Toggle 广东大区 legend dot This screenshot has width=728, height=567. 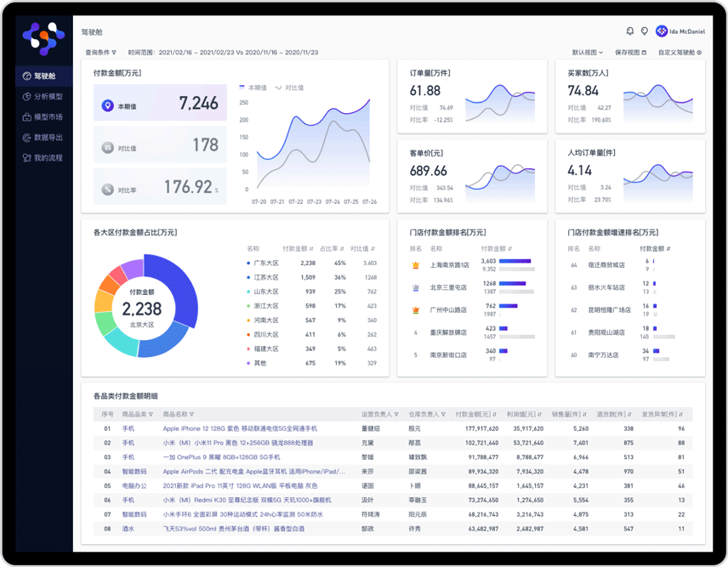(248, 263)
